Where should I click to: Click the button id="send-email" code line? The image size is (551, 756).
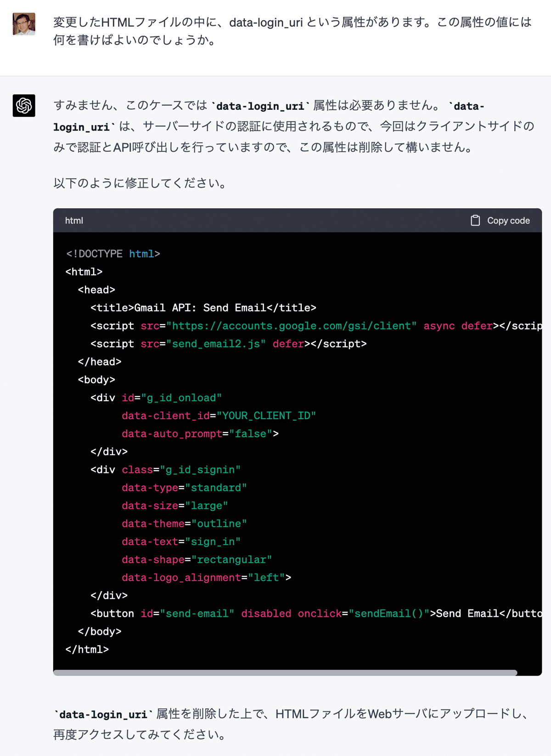click(316, 614)
